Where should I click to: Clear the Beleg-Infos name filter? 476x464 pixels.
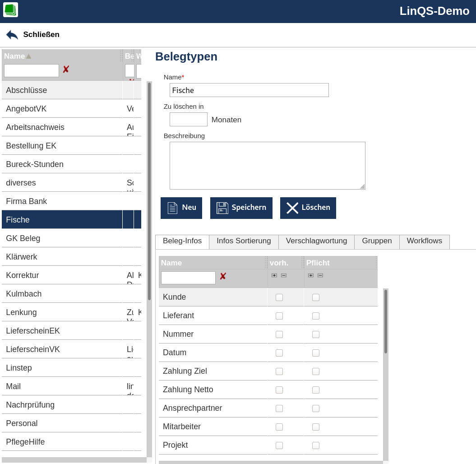click(x=223, y=276)
